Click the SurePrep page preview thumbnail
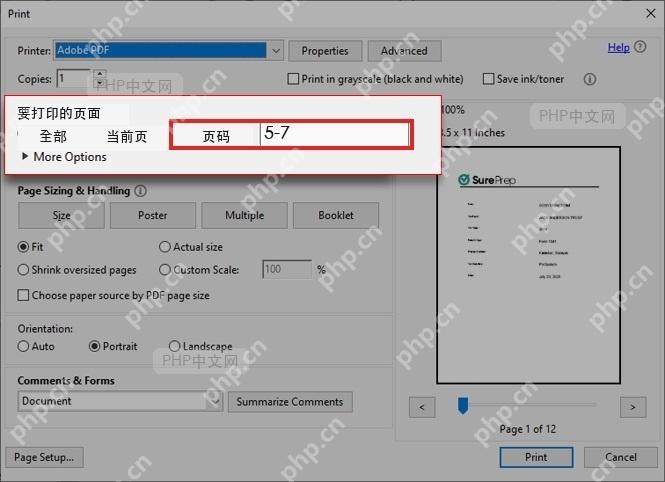This screenshot has width=665, height=482. pyautogui.click(x=528, y=265)
